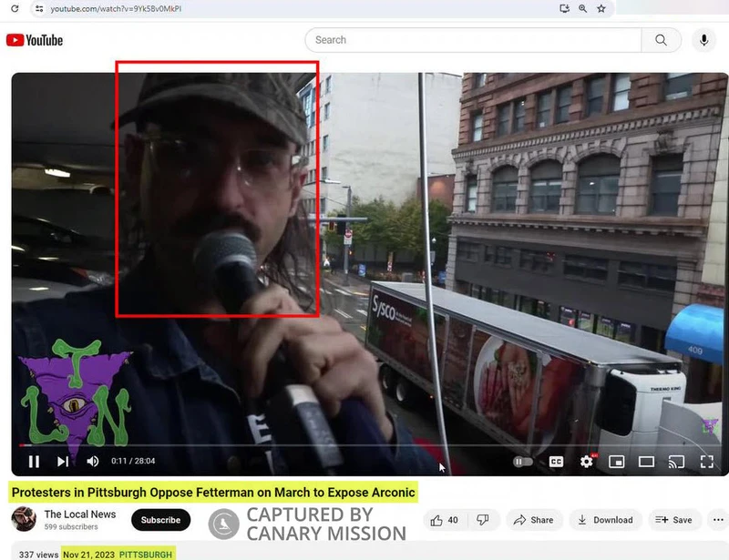This screenshot has width=729, height=560.
Task: Open the browser zoom magnifier icon
Action: click(582, 8)
